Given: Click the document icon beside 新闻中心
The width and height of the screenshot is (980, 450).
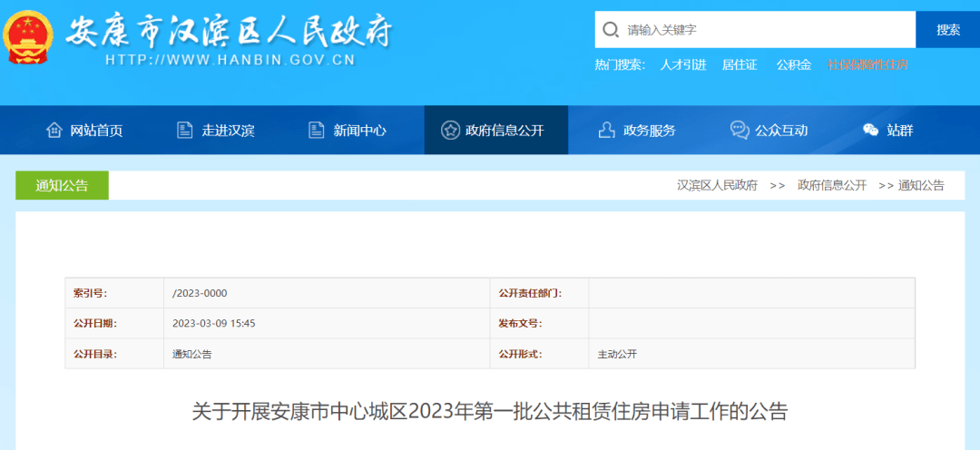Looking at the screenshot, I should tap(317, 130).
